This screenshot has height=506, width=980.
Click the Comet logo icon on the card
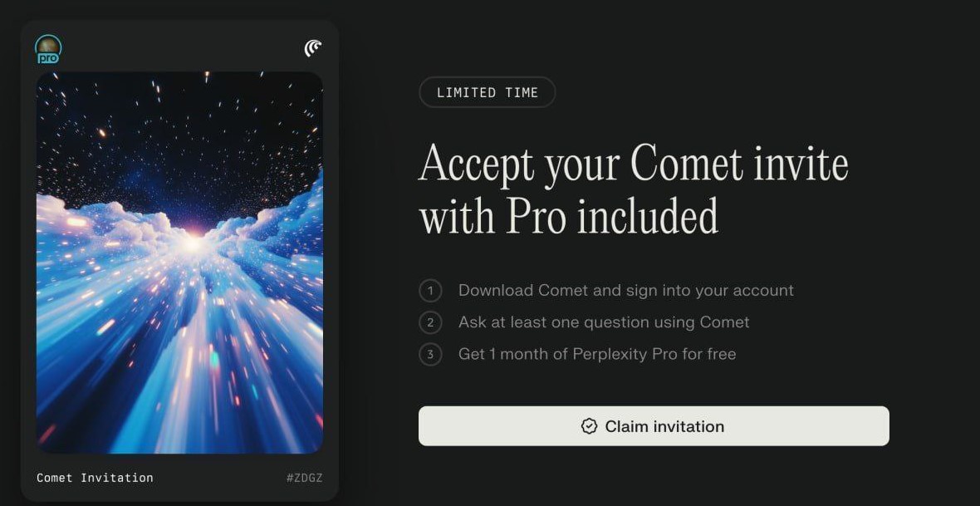click(x=313, y=48)
